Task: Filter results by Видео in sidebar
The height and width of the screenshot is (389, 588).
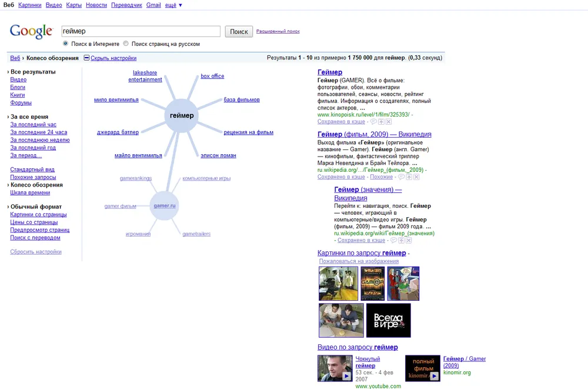Action: coord(18,79)
